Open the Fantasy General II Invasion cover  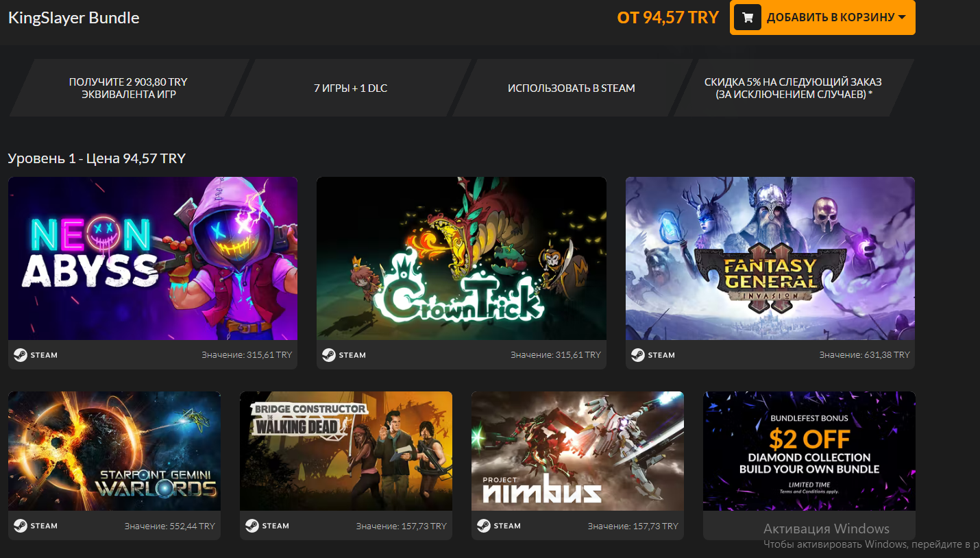[x=770, y=258]
